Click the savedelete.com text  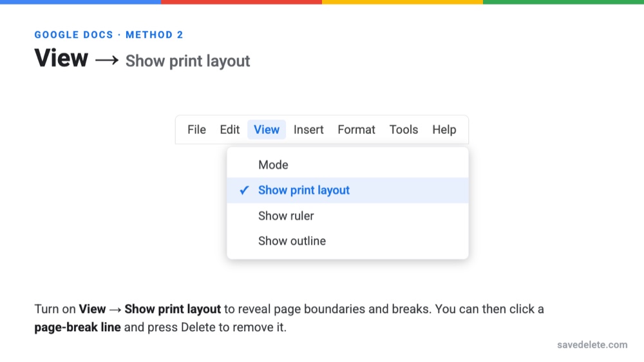(592, 345)
